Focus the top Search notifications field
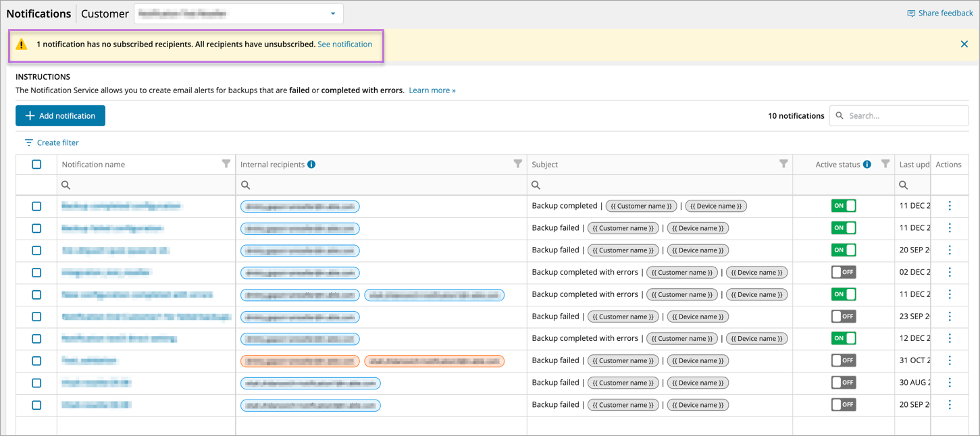This screenshot has height=436, width=980. 899,115
